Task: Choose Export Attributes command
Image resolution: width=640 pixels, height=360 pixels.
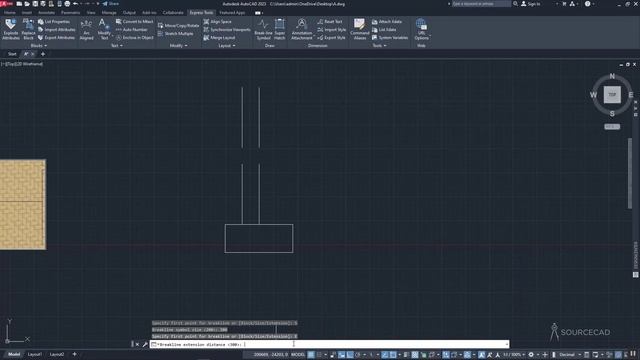Action: coord(56,38)
